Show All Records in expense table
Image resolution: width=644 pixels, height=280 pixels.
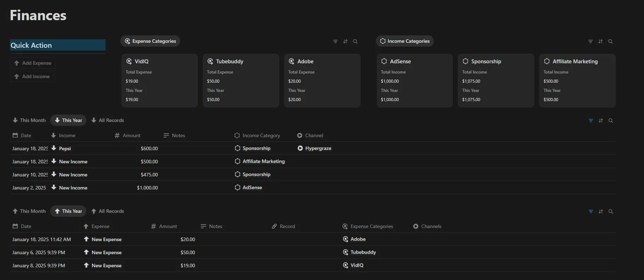tap(108, 211)
